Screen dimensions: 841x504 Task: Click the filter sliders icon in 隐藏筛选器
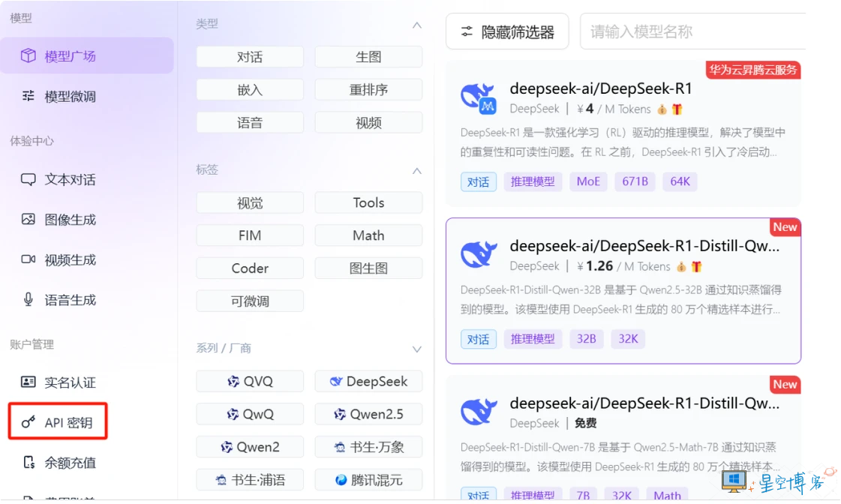click(x=467, y=31)
